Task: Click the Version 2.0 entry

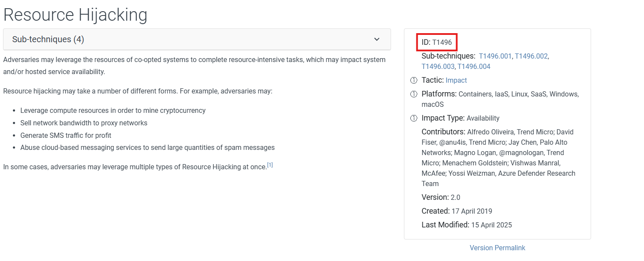Action: tap(441, 197)
